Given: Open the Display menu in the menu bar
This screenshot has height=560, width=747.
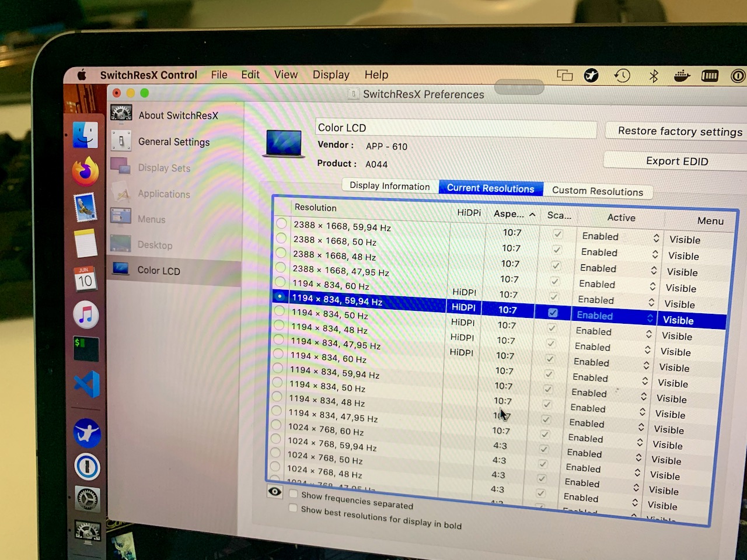Looking at the screenshot, I should tap(330, 75).
